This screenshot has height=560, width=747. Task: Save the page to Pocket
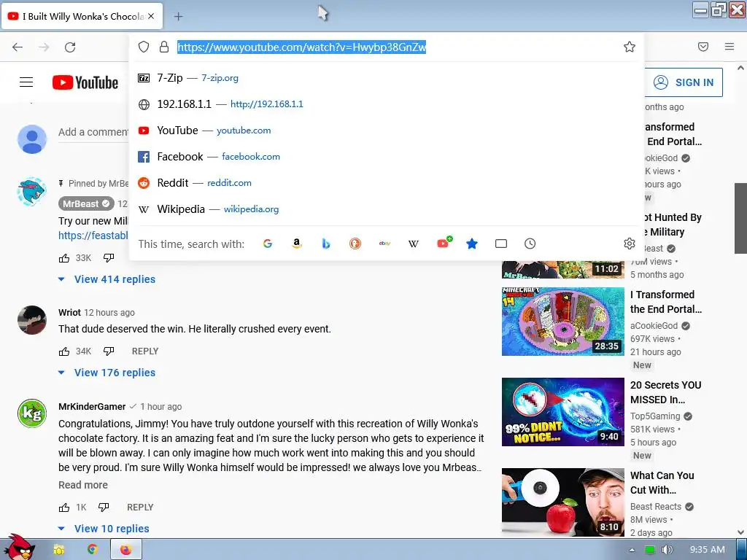click(703, 47)
